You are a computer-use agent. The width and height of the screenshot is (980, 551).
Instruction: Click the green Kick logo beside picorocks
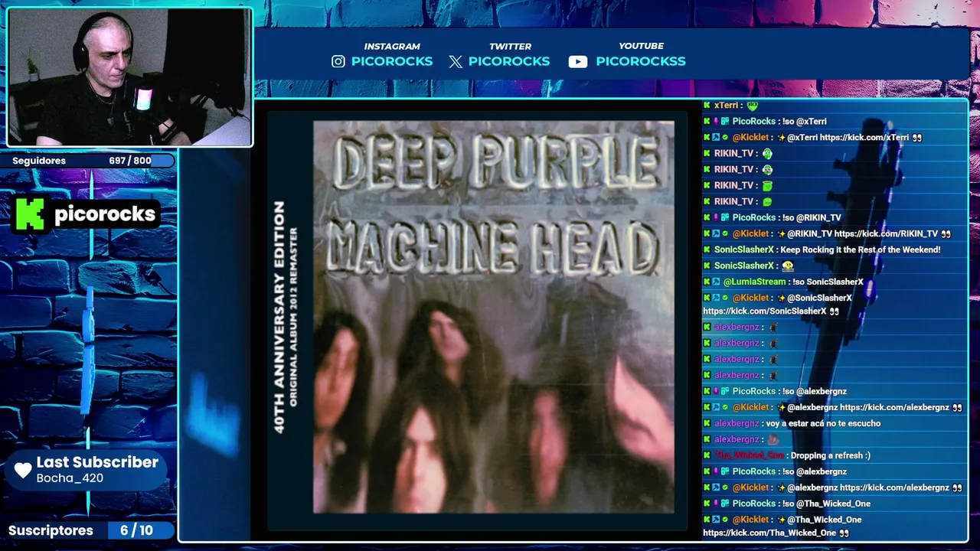30,214
